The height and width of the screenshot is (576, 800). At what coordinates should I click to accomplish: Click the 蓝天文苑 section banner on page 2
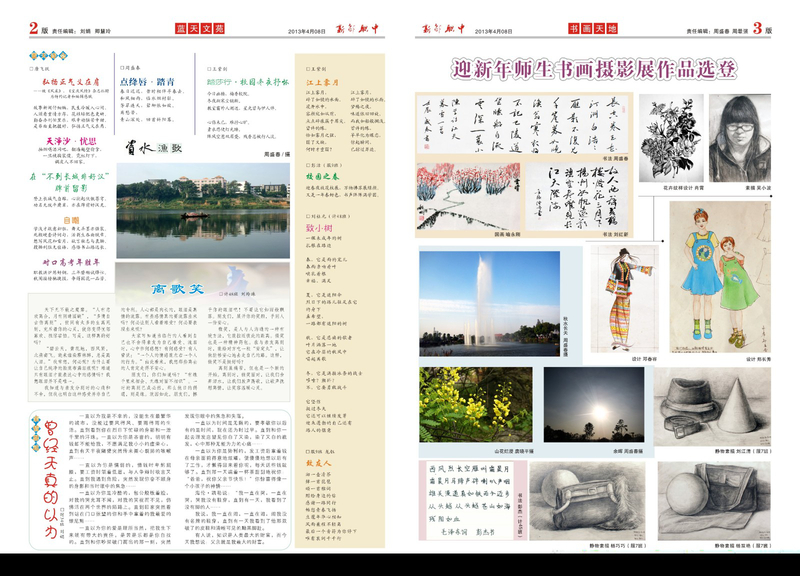point(199,29)
